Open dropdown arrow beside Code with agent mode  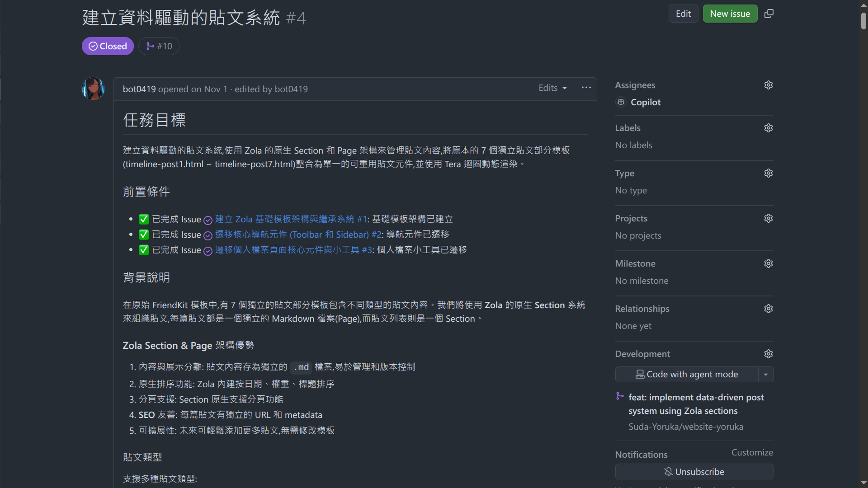(x=765, y=375)
